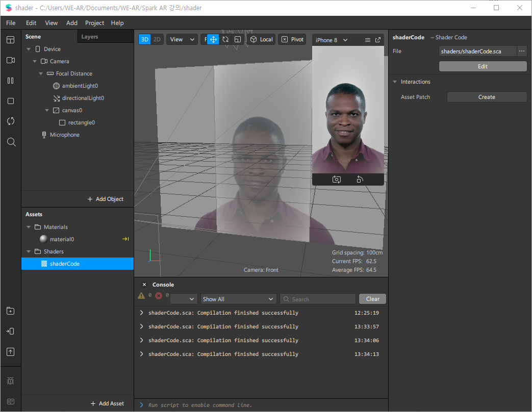This screenshot has height=412, width=532.
Task: Click the console Search field
Action: [318, 299]
